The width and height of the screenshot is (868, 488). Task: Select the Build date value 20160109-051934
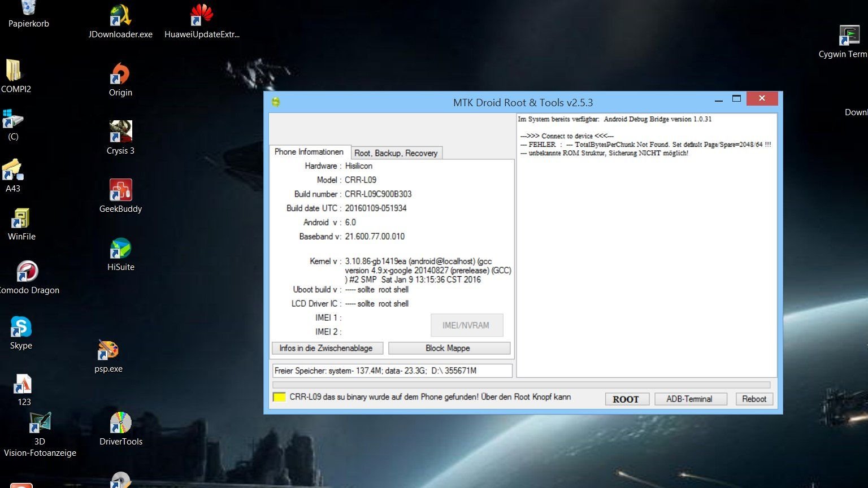376,208
